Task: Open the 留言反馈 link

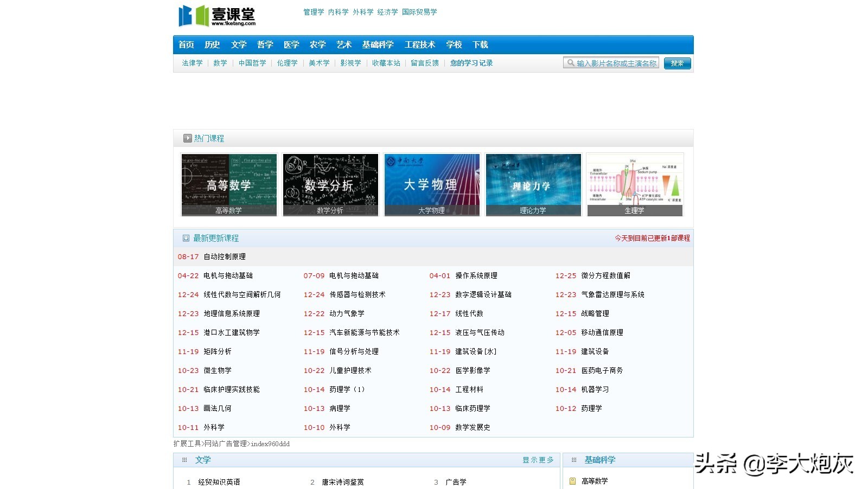Action: pos(424,63)
